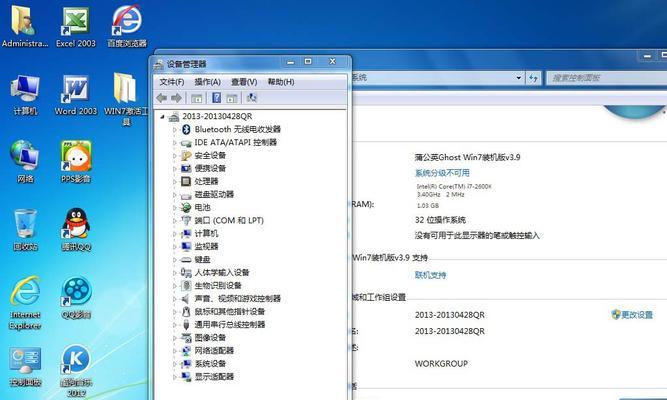Screen dimensions: 667x400
Task: Click the scan for hardware changes icon
Action: pos(252,98)
